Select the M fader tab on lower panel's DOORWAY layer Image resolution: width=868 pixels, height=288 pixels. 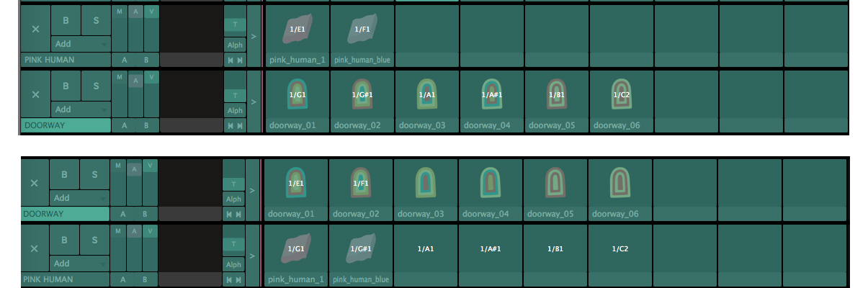(x=117, y=166)
